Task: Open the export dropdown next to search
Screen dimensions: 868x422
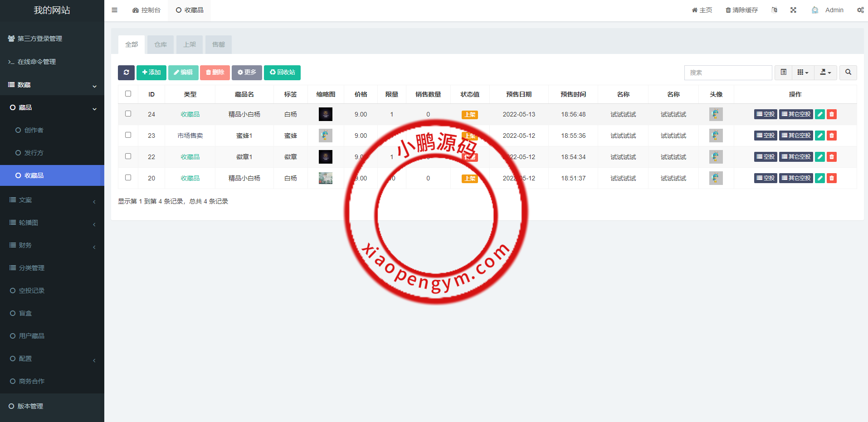Action: tap(825, 73)
